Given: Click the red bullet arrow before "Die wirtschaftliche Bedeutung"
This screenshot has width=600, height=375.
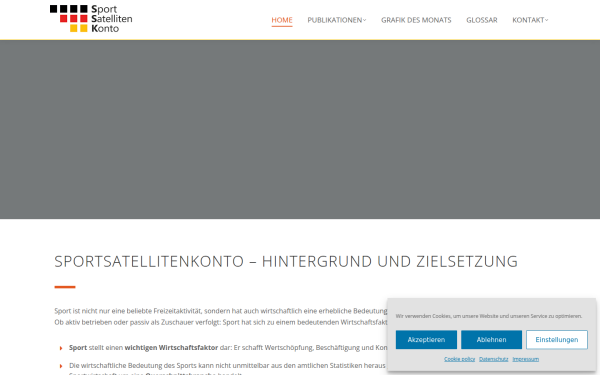Looking at the screenshot, I should pos(61,366).
